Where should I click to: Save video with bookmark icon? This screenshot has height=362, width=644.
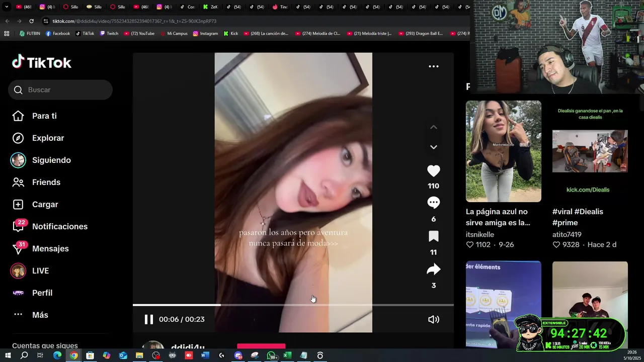point(433,236)
